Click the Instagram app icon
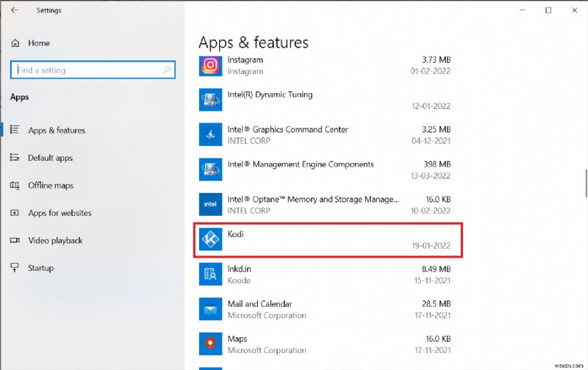 coord(210,65)
